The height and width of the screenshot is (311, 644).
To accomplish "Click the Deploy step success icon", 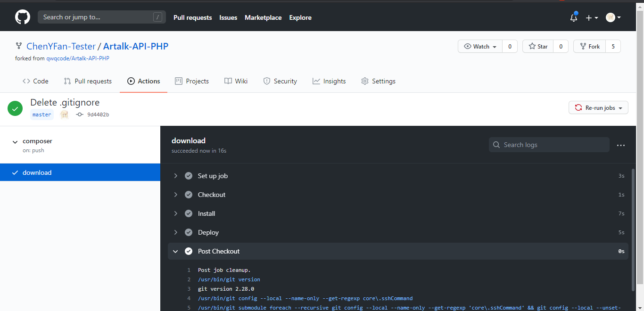I will pos(189,232).
